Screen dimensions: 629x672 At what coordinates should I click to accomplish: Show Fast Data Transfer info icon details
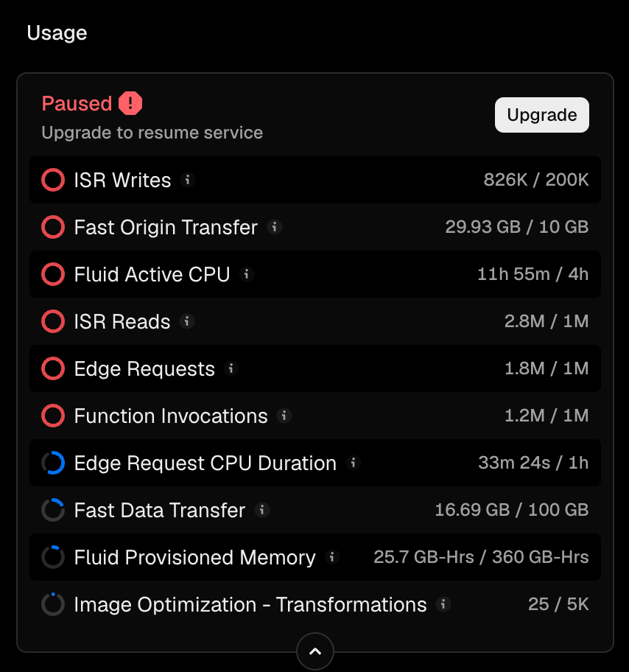(261, 510)
